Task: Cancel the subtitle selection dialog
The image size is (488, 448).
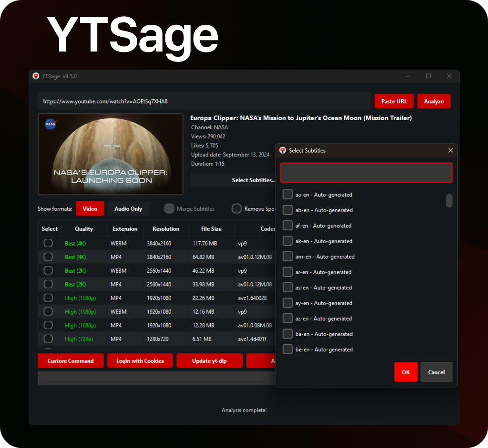Action: click(x=437, y=372)
